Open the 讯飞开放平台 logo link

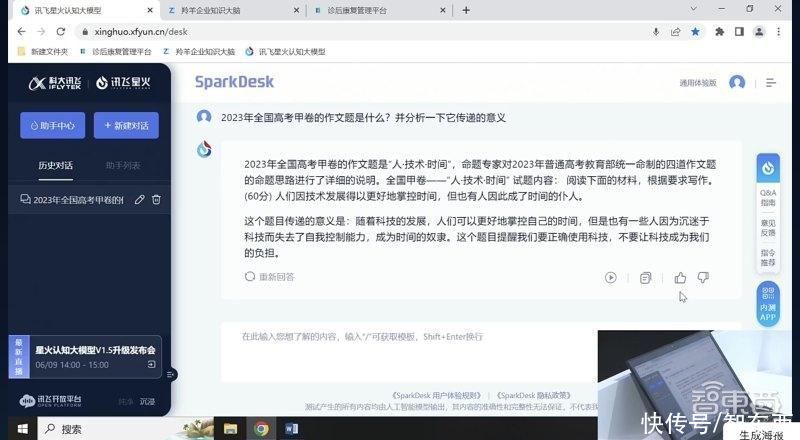(50, 401)
